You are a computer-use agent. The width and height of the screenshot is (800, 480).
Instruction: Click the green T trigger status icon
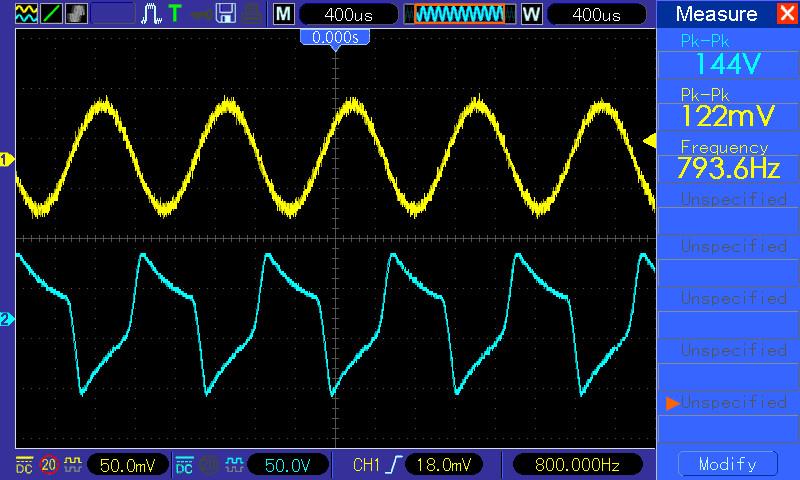click(x=175, y=14)
